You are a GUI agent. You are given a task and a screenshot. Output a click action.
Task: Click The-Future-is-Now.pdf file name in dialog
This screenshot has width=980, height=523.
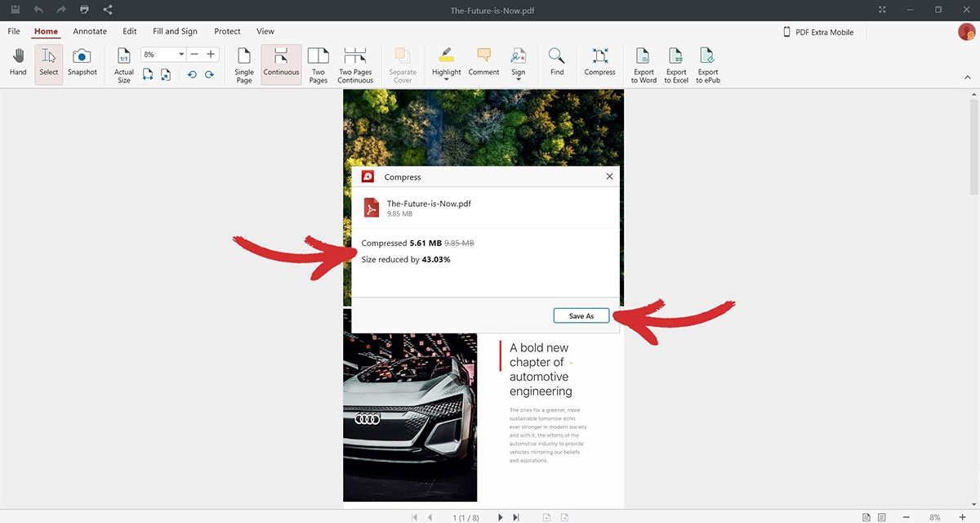pos(429,203)
